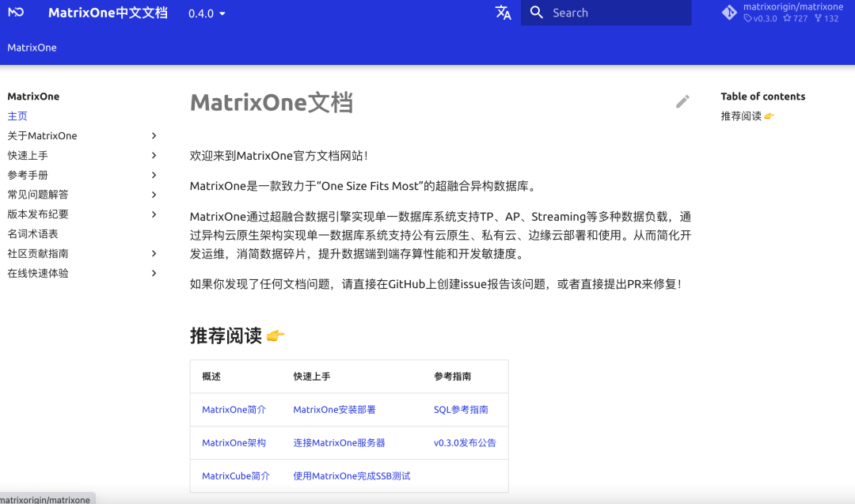The height and width of the screenshot is (504, 855).
Task: Open the v0.3.0发布公告 link
Action: (x=465, y=443)
